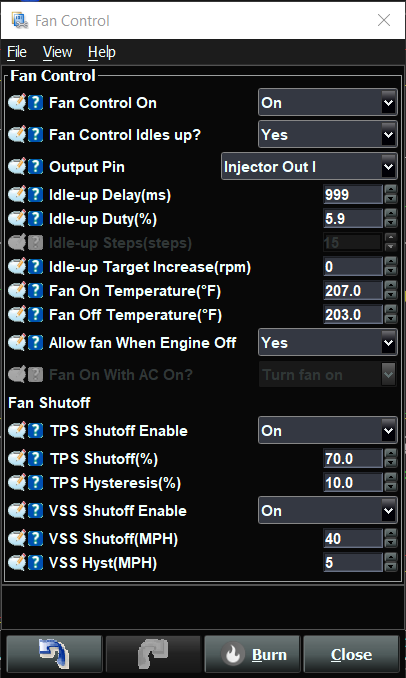
Task: Click the blue undo arrow button
Action: click(x=54, y=654)
